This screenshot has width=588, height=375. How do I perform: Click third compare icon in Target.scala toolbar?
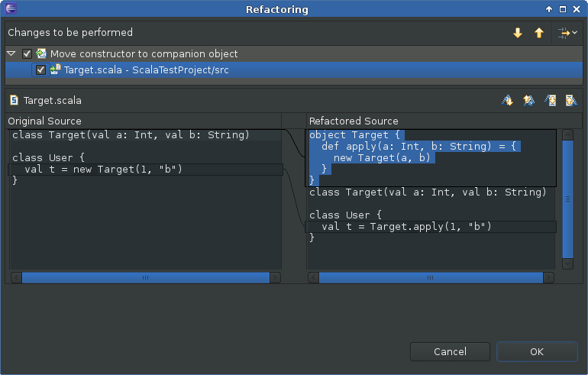549,100
